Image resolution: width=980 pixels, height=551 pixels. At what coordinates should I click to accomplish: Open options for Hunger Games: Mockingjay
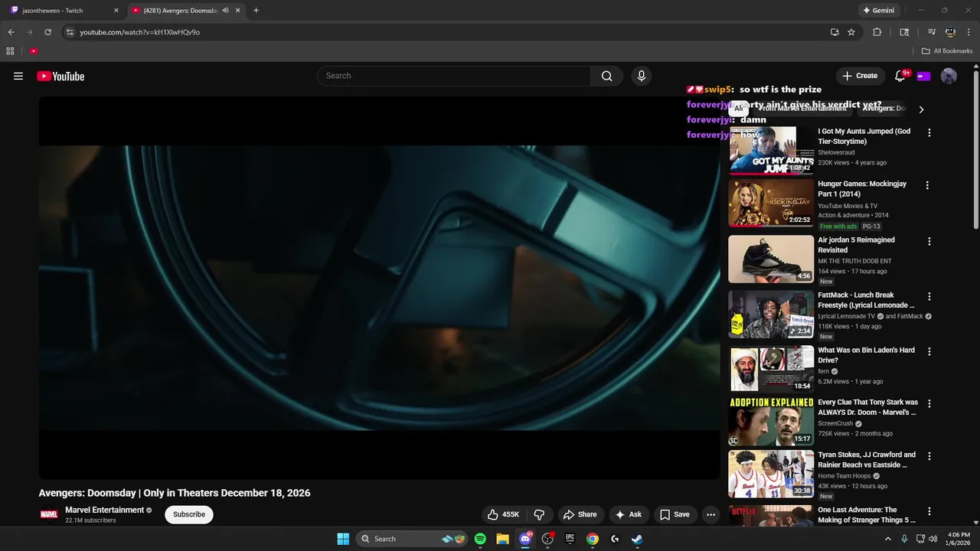point(927,185)
